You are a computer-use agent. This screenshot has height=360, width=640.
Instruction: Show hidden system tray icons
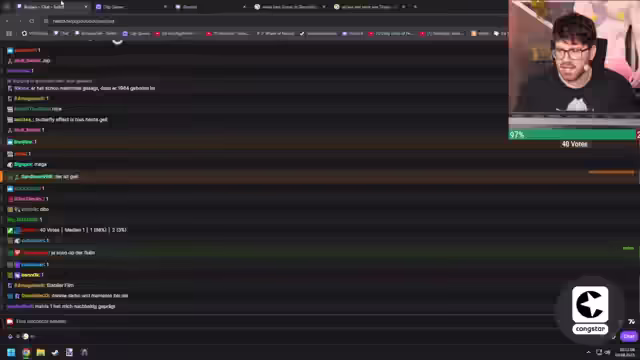pyautogui.click(x=588, y=352)
